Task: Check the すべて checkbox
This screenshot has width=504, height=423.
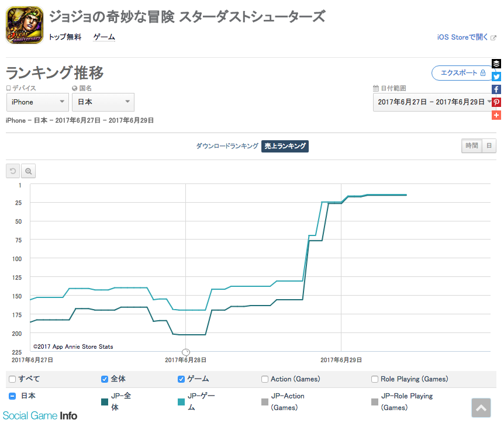Action: 12,379
